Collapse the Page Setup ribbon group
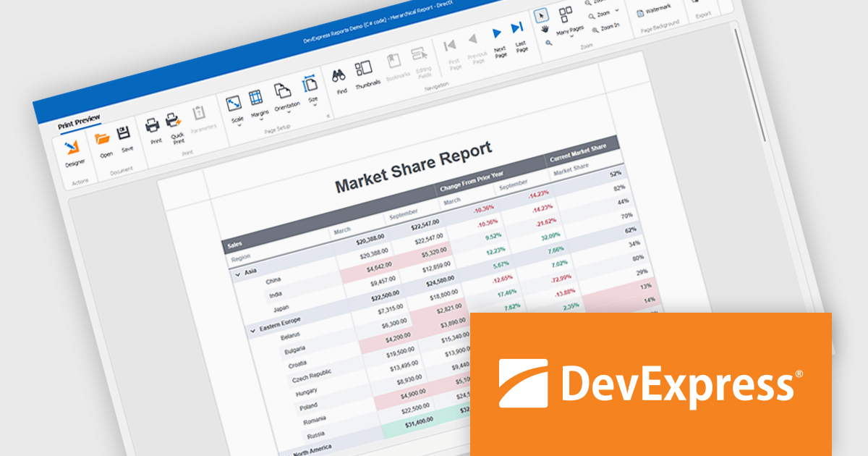868x456 pixels. [328, 115]
